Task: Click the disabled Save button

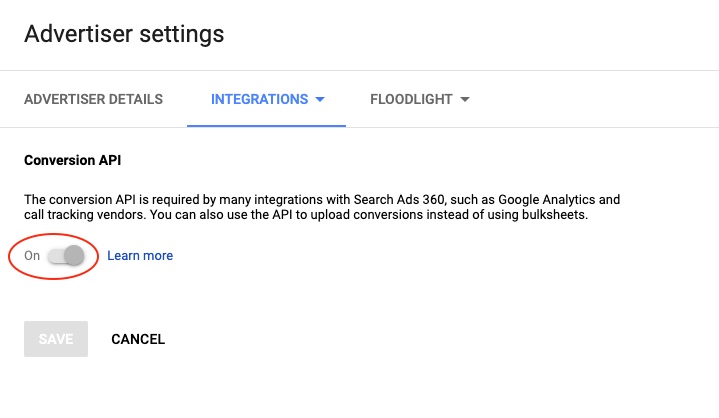Action: (x=56, y=339)
